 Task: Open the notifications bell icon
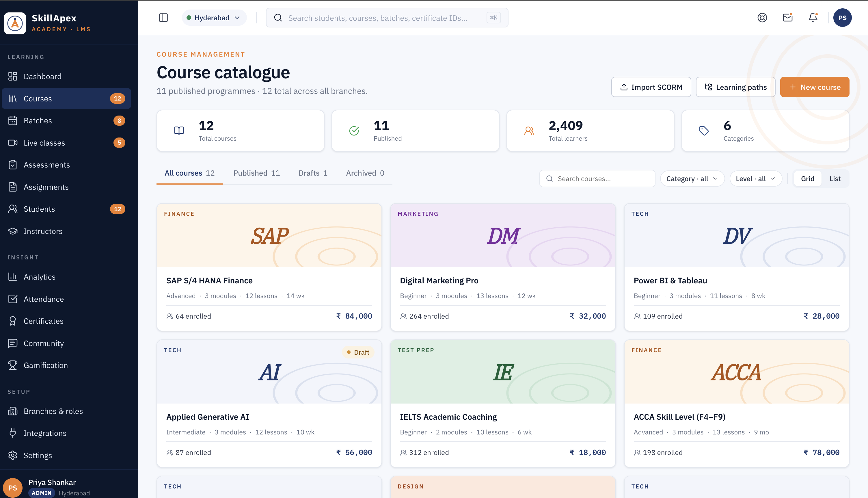tap(813, 18)
